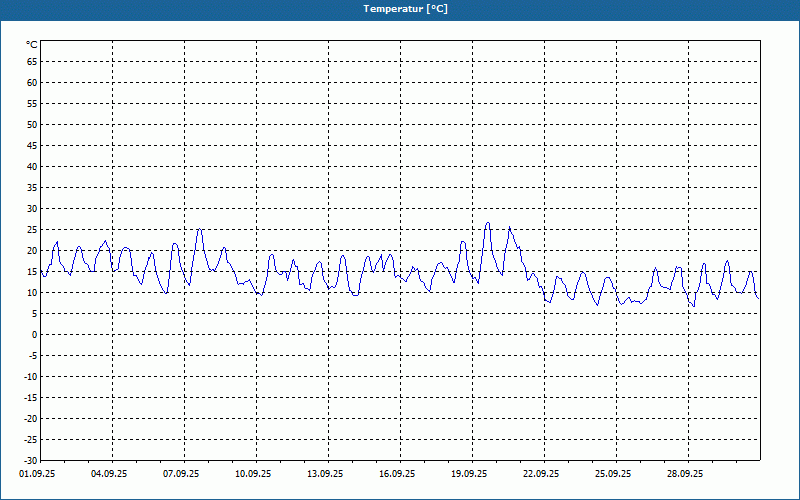Click the °C unit label on the axis
Image resolution: width=800 pixels, height=500 pixels.
click(x=32, y=45)
